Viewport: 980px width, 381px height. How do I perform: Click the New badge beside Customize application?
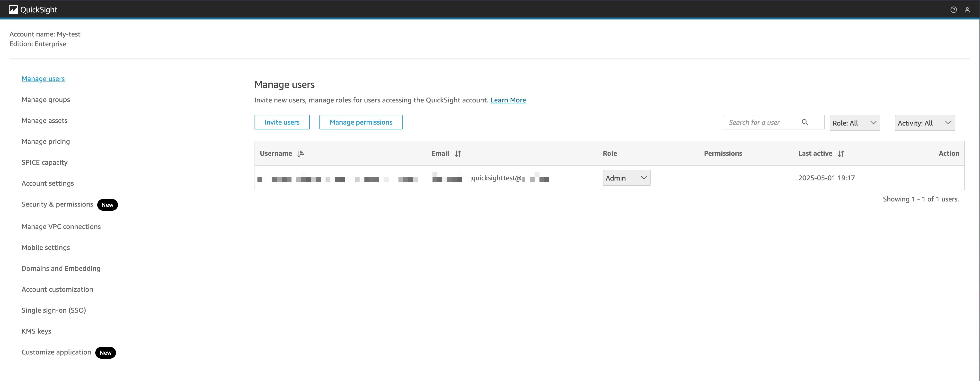point(105,353)
